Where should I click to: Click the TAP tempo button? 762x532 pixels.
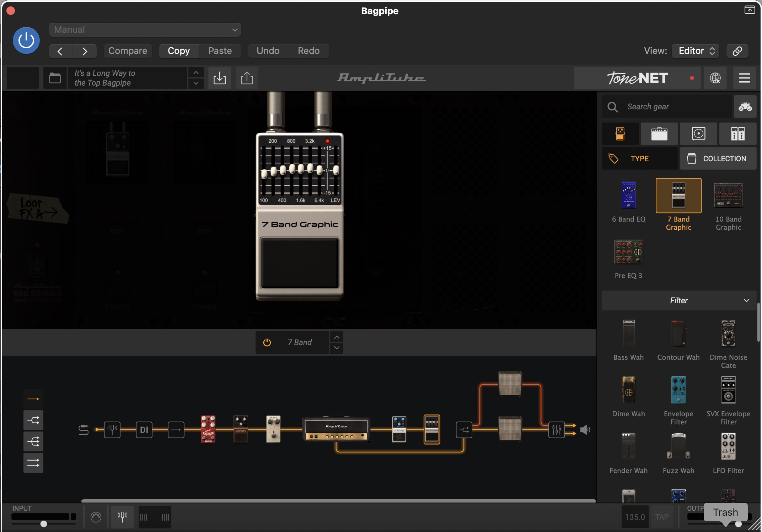[662, 517]
